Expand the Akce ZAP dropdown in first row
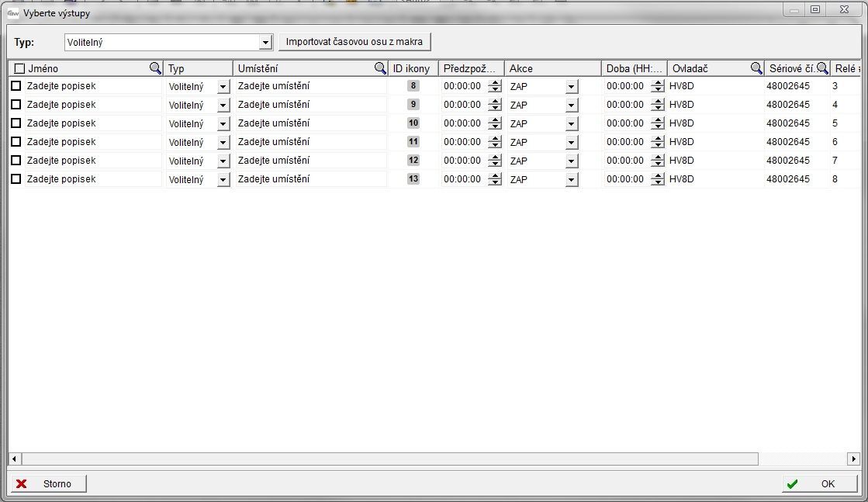This screenshot has width=868, height=502. tap(572, 87)
